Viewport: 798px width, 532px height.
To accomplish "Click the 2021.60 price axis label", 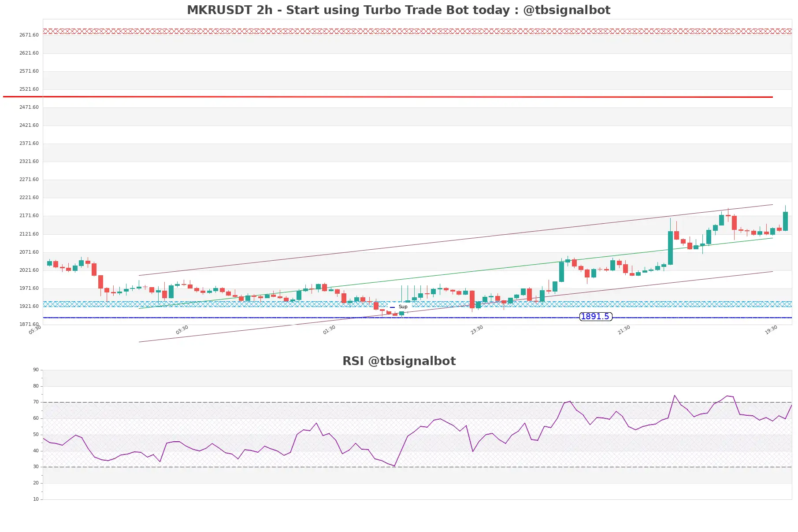I will (x=29, y=270).
